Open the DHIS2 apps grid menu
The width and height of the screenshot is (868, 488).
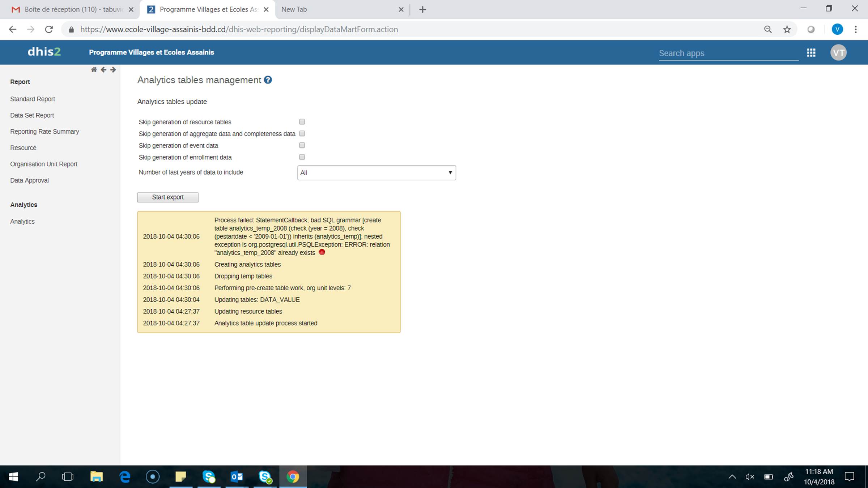pyautogui.click(x=811, y=53)
